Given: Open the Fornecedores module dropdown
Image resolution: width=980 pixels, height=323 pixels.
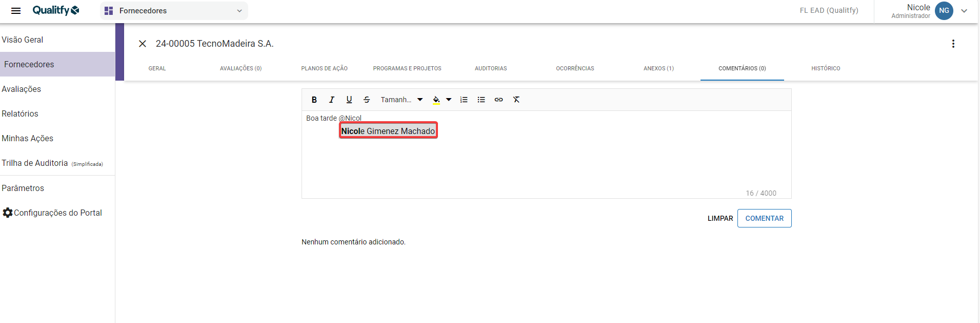Looking at the screenshot, I should click(174, 11).
